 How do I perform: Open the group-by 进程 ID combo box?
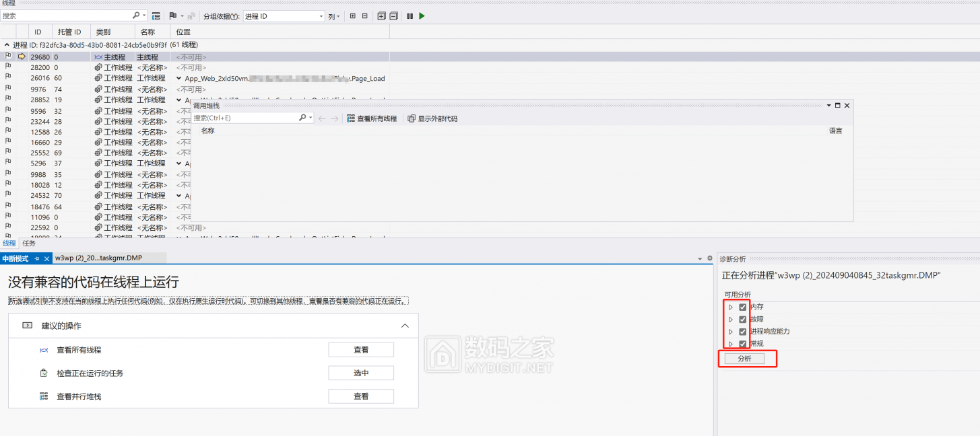point(284,15)
